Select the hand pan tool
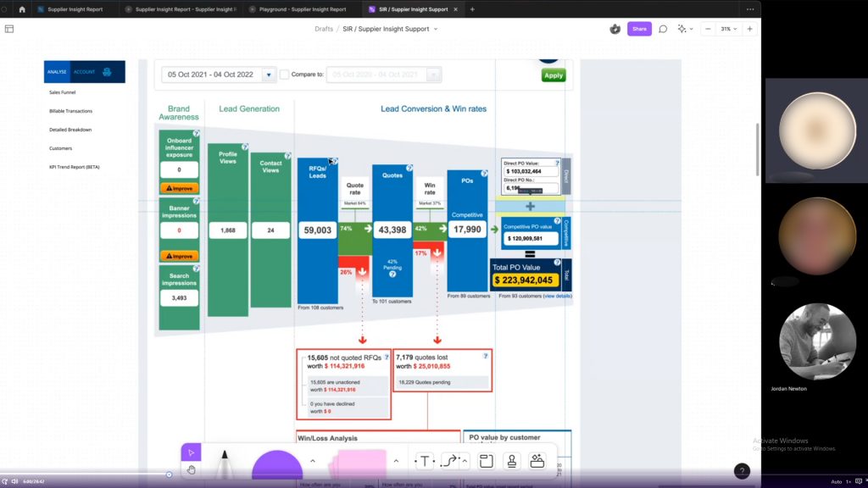The height and width of the screenshot is (488, 868). coord(192,469)
